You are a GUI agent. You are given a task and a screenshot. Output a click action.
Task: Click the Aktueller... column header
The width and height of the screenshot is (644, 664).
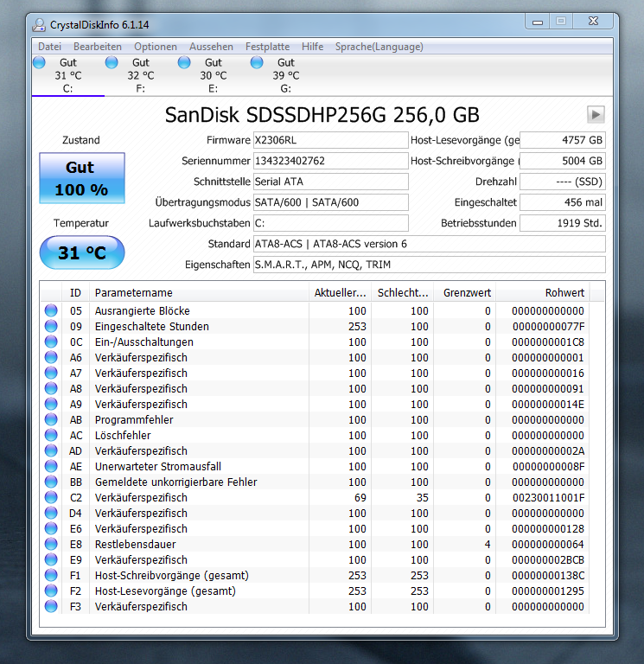tap(340, 292)
